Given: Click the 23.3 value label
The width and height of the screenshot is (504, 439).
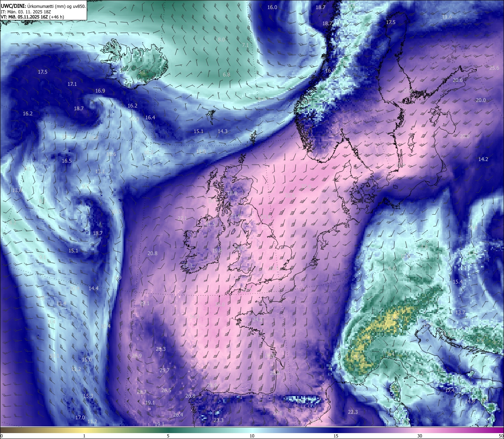Looking at the screenshot, I should click(x=218, y=420).
